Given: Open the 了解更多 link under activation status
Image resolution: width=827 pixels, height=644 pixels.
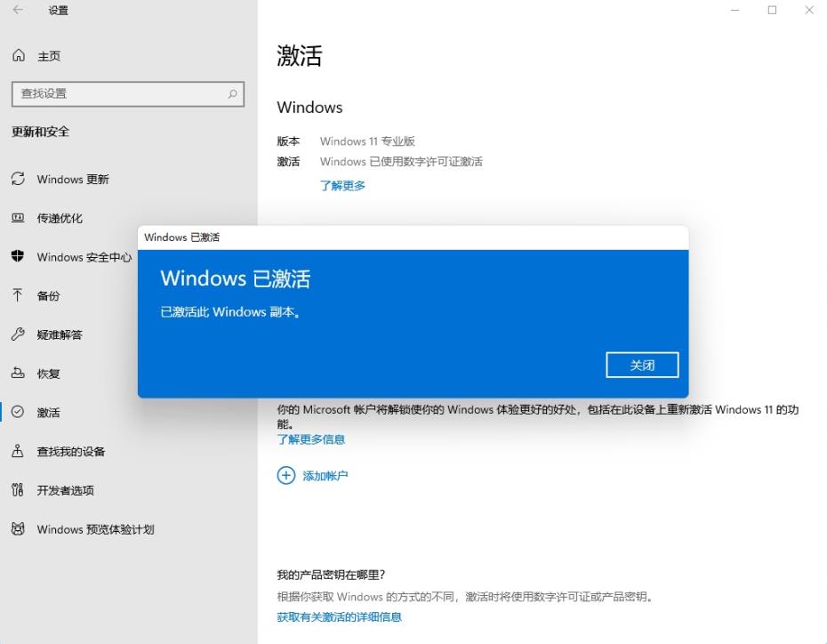Looking at the screenshot, I should (x=342, y=185).
